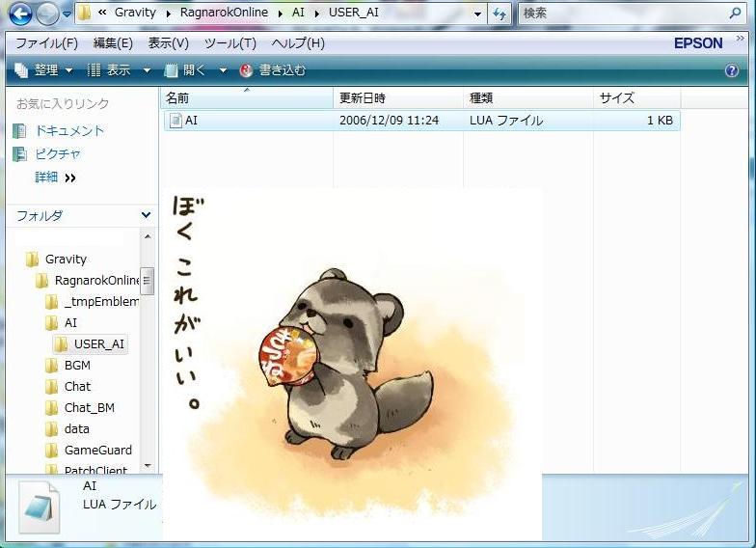Open the dropdown arrow beside 開く
The image size is (756, 548).
point(223,71)
